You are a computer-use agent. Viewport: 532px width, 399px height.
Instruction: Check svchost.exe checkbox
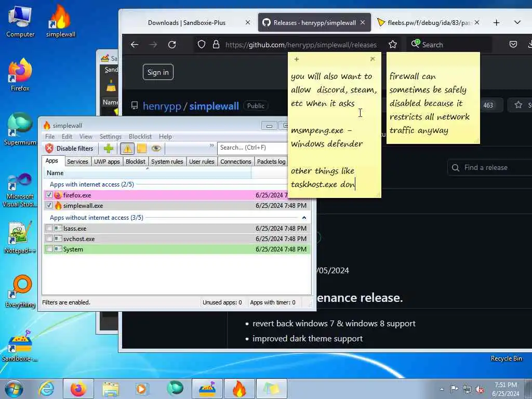tap(49, 238)
